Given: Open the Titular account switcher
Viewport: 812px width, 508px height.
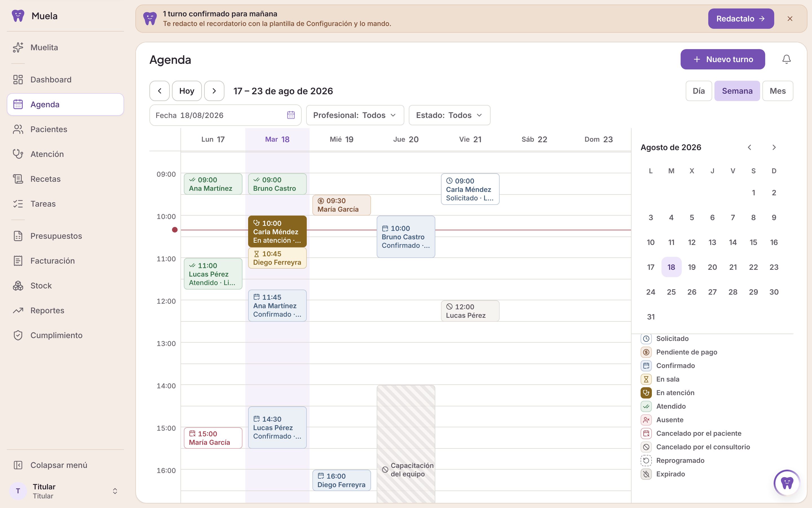Looking at the screenshot, I should (x=65, y=491).
